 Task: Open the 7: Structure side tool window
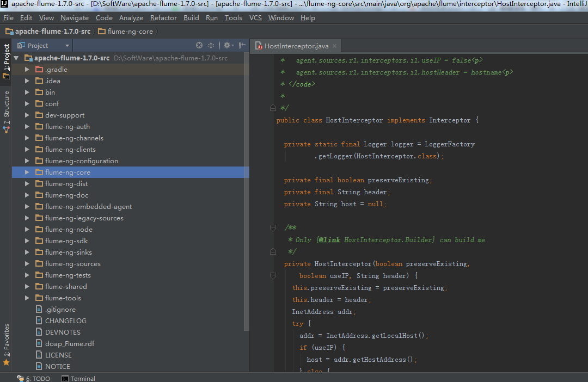[6, 112]
